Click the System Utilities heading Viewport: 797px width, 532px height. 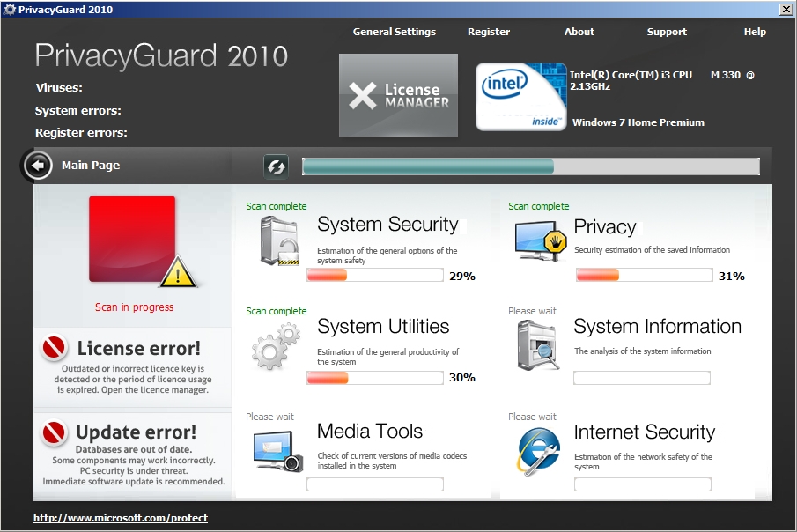383,327
